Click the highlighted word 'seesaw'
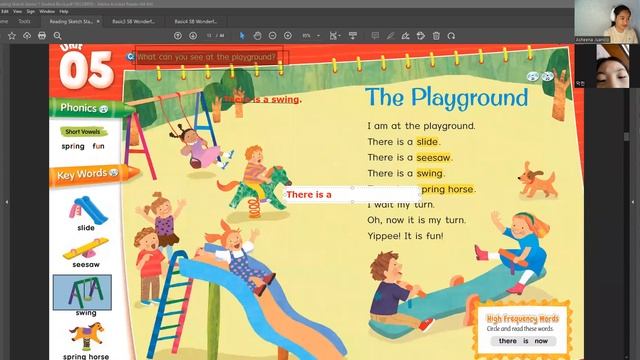 coord(433,158)
